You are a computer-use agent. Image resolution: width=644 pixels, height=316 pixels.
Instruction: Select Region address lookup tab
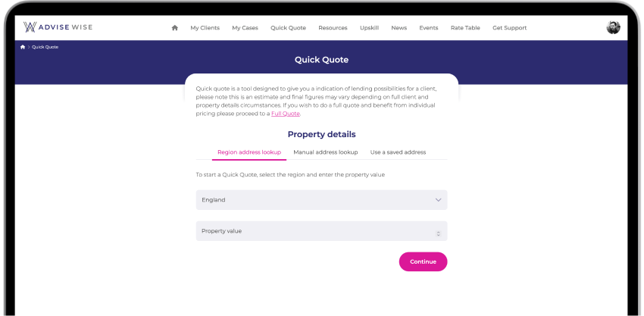[x=249, y=152]
